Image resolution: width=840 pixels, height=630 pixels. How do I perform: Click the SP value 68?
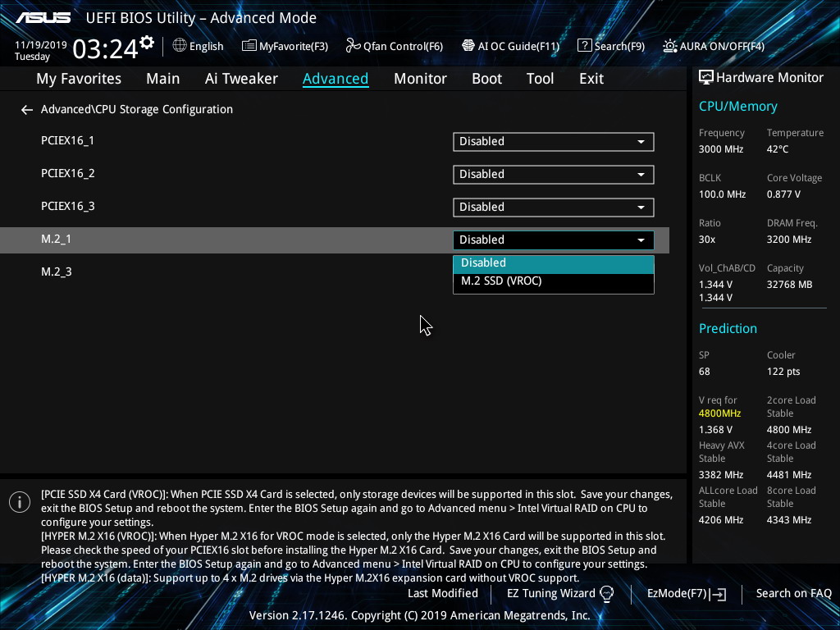pyautogui.click(x=705, y=372)
